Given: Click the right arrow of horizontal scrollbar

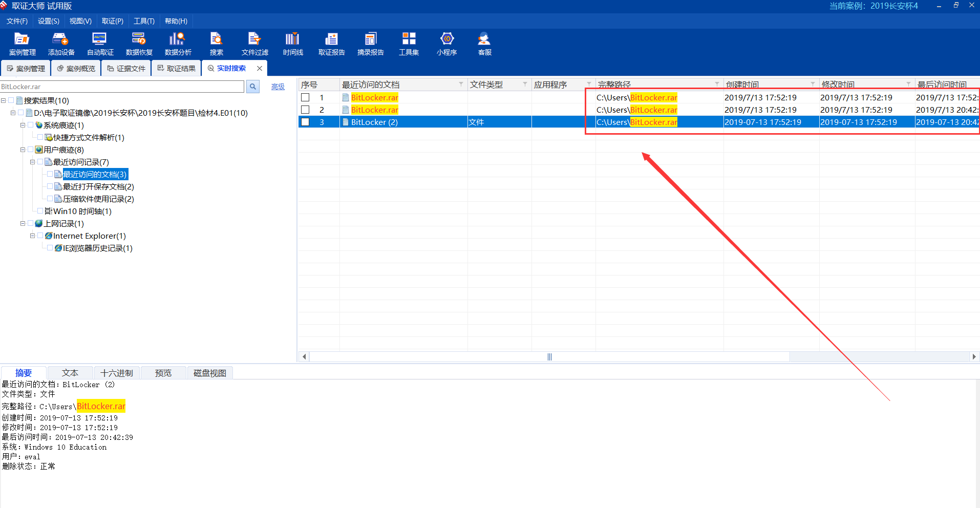Looking at the screenshot, I should (x=974, y=356).
